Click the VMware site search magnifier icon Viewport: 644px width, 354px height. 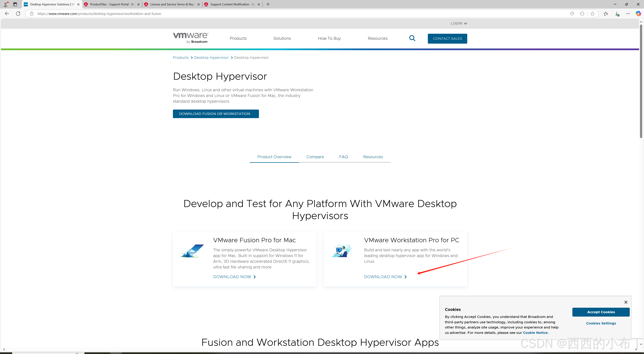coord(412,38)
